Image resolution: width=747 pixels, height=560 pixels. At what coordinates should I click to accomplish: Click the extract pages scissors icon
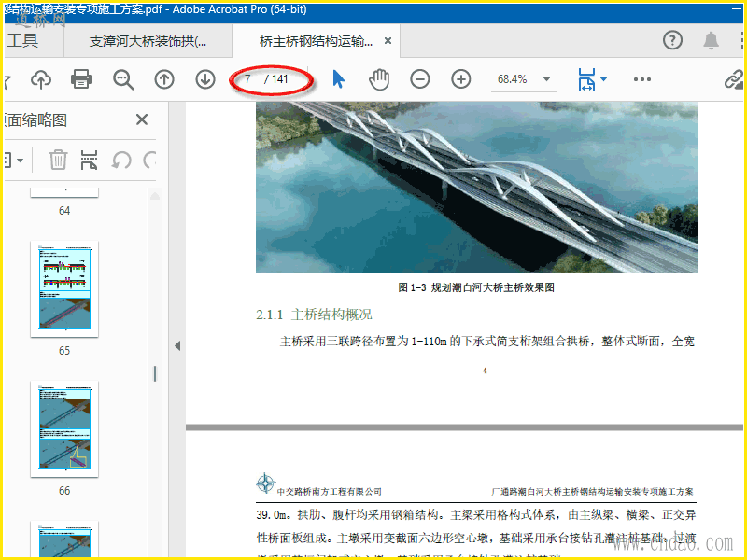tap(89, 160)
